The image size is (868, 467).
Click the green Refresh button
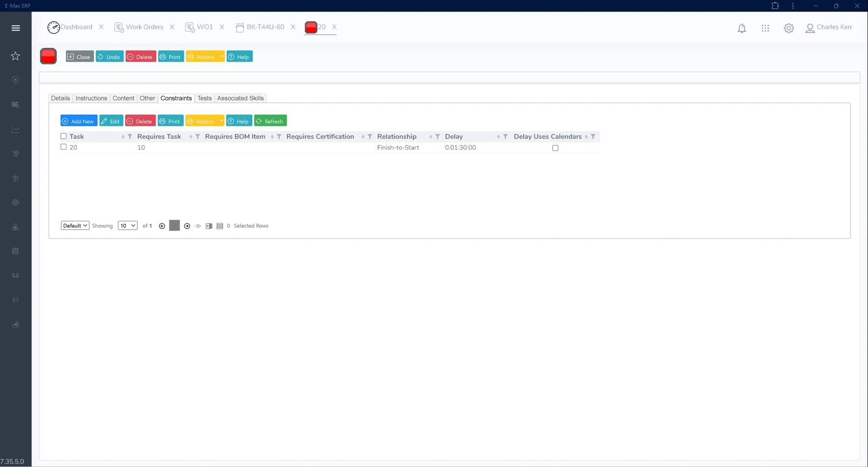click(x=271, y=121)
